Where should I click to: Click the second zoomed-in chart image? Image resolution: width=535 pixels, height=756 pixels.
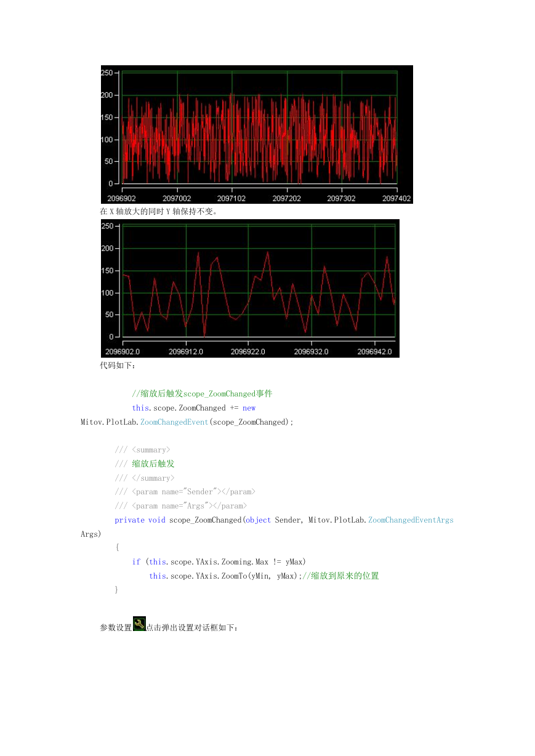pyautogui.click(x=250, y=288)
